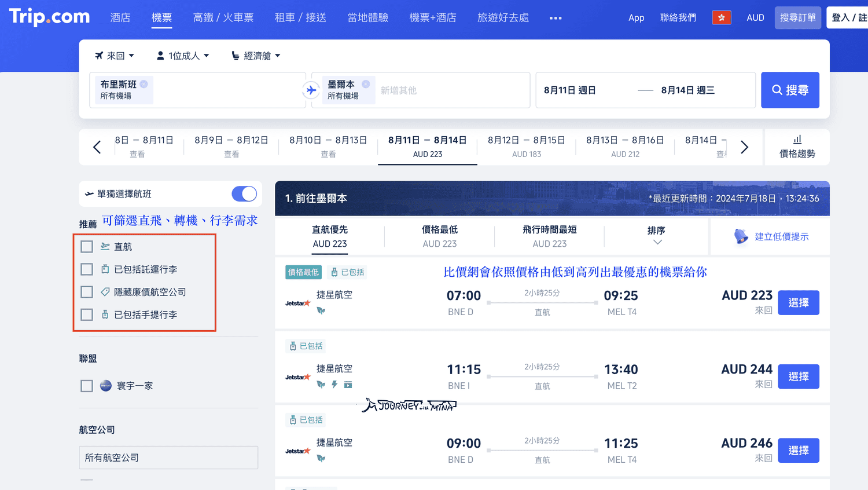Click the 8月14日 週三 return date field
Image resolution: width=868 pixels, height=490 pixels.
click(x=688, y=90)
